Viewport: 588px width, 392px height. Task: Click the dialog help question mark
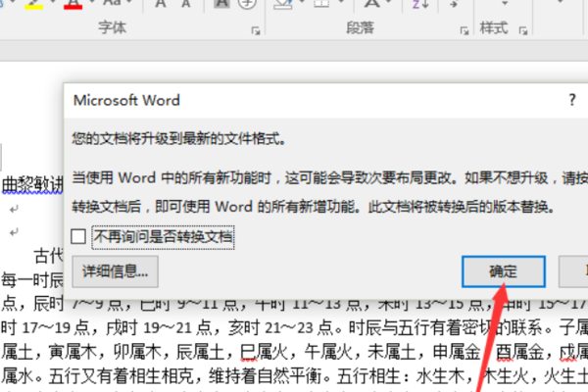click(x=572, y=100)
